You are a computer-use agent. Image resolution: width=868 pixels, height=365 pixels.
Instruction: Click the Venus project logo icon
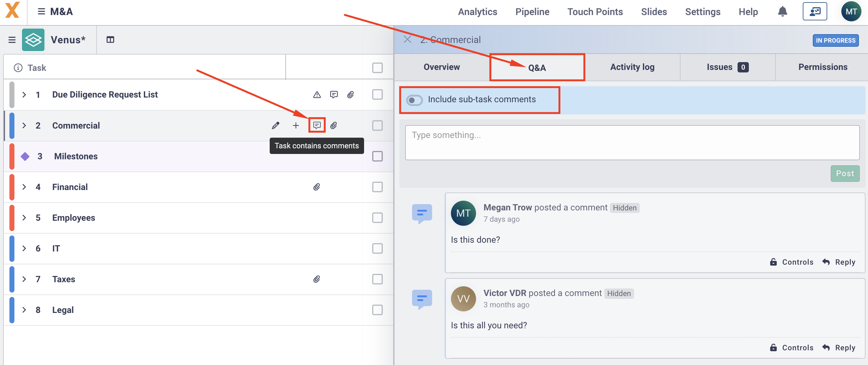(33, 40)
